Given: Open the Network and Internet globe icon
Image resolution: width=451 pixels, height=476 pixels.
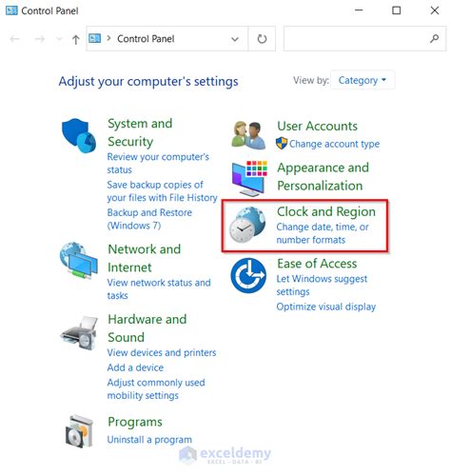Looking at the screenshot, I should click(79, 260).
